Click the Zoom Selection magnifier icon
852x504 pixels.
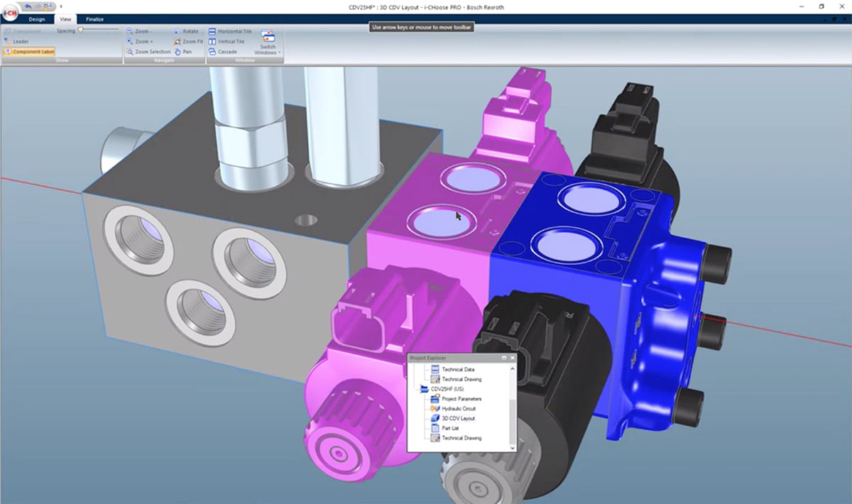pos(131,52)
